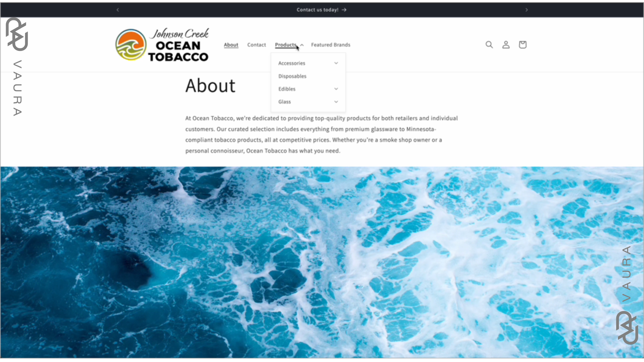
Task: Click the Ocean Tobacco logo
Action: coord(162,45)
